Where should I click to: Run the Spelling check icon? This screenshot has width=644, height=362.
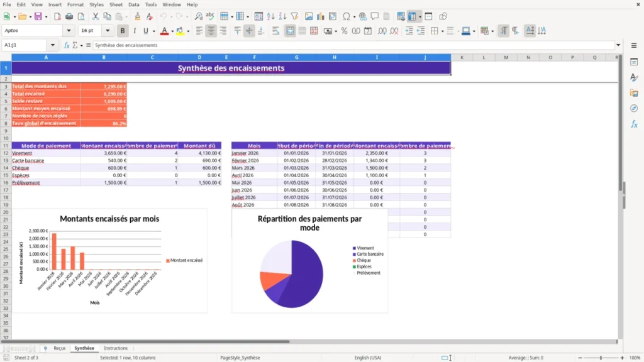210,16
